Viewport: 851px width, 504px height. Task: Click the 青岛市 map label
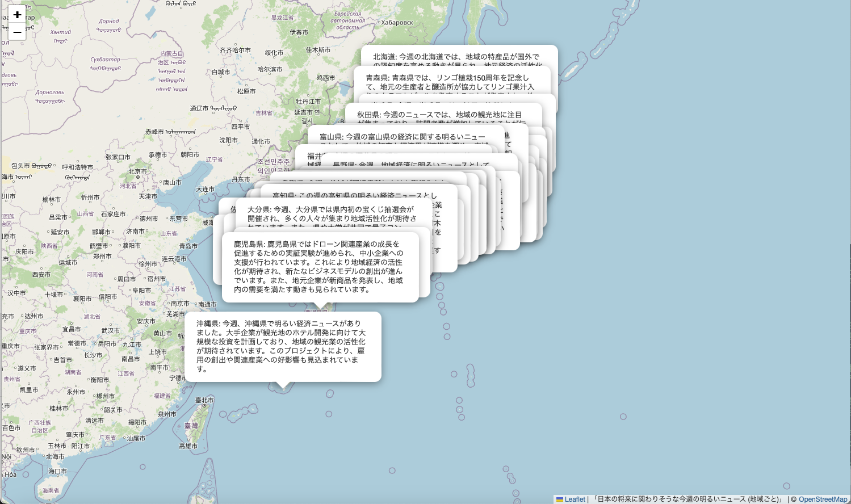[x=188, y=246]
